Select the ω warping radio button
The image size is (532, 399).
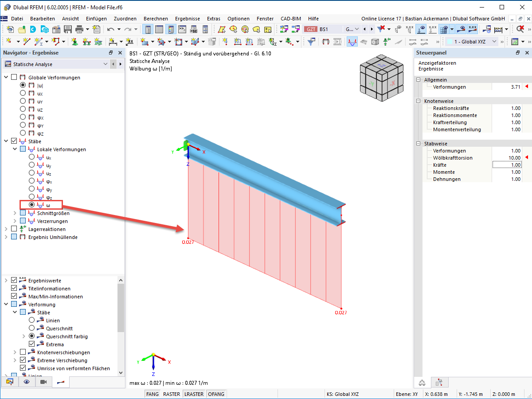pos(31,205)
